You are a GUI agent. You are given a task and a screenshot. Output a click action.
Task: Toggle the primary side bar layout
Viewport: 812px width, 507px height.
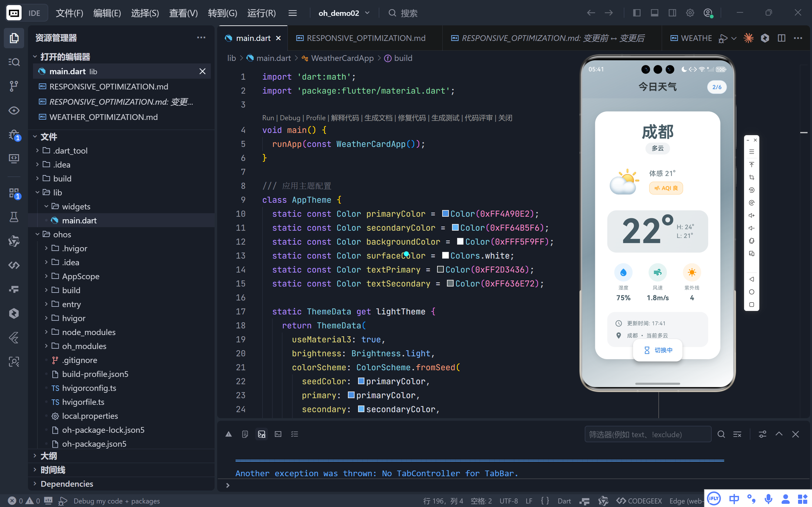636,13
